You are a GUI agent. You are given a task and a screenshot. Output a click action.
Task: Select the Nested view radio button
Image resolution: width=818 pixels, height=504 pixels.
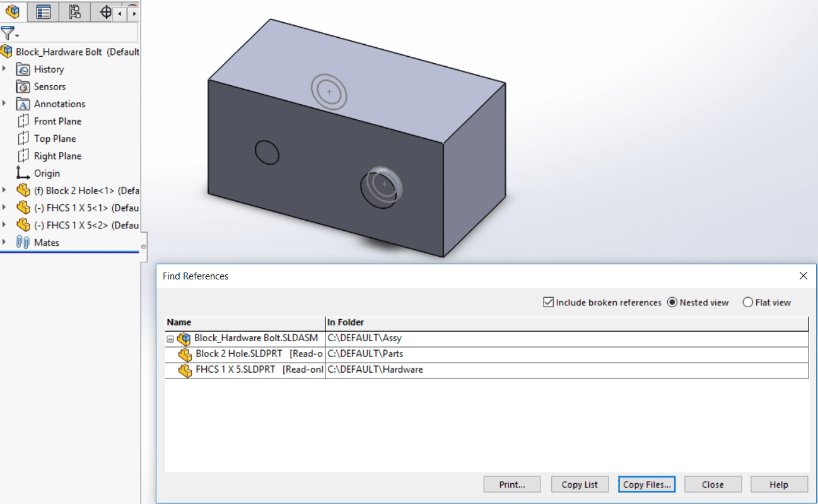(x=672, y=303)
